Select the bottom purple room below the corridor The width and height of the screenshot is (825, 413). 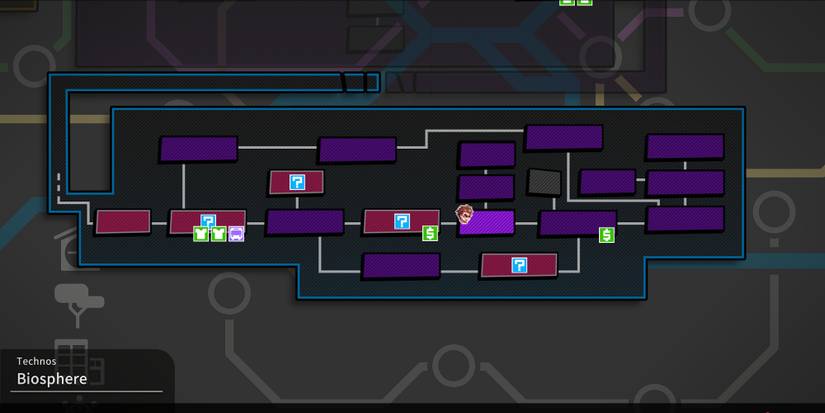click(x=401, y=266)
